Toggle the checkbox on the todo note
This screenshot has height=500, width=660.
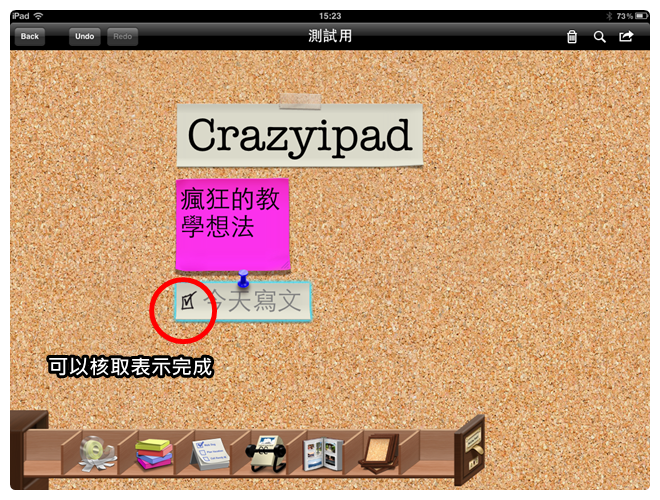188,301
